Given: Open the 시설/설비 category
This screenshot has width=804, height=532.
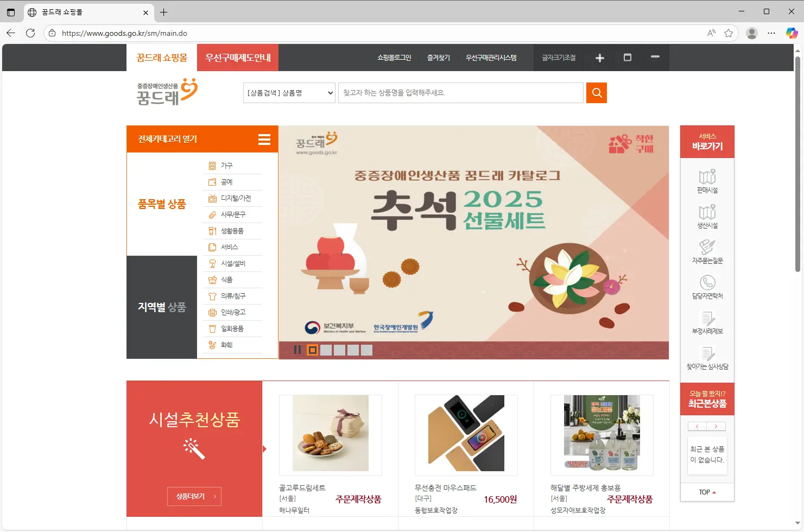Looking at the screenshot, I should coord(233,263).
